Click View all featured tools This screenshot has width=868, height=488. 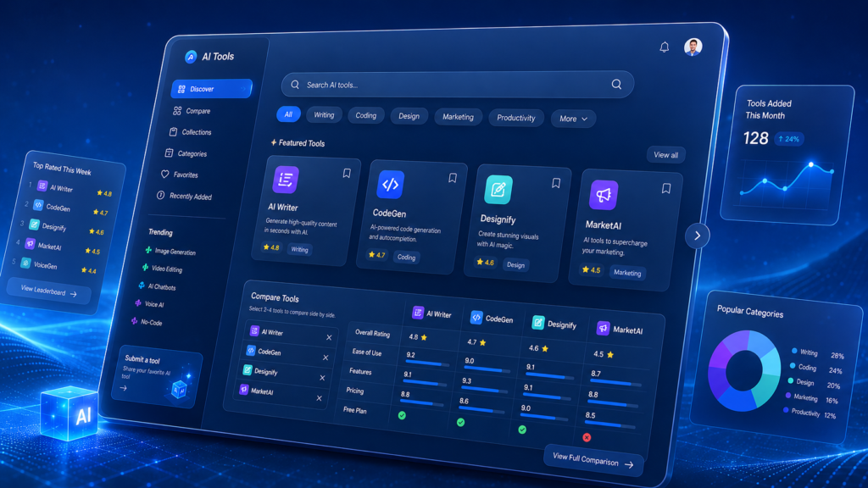666,155
